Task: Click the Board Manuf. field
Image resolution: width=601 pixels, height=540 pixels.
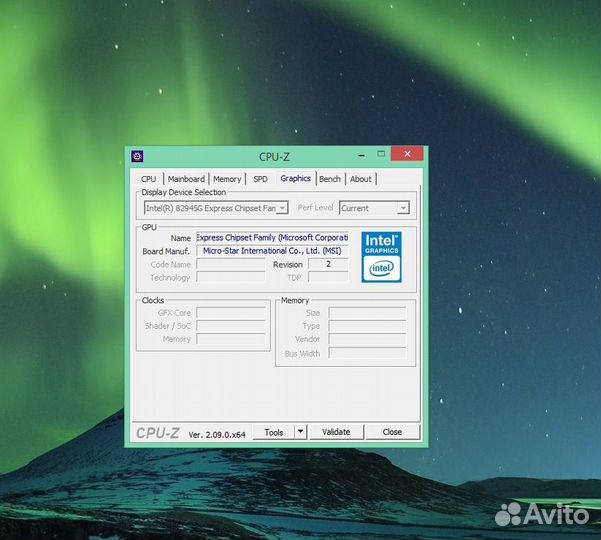Action: [x=272, y=251]
